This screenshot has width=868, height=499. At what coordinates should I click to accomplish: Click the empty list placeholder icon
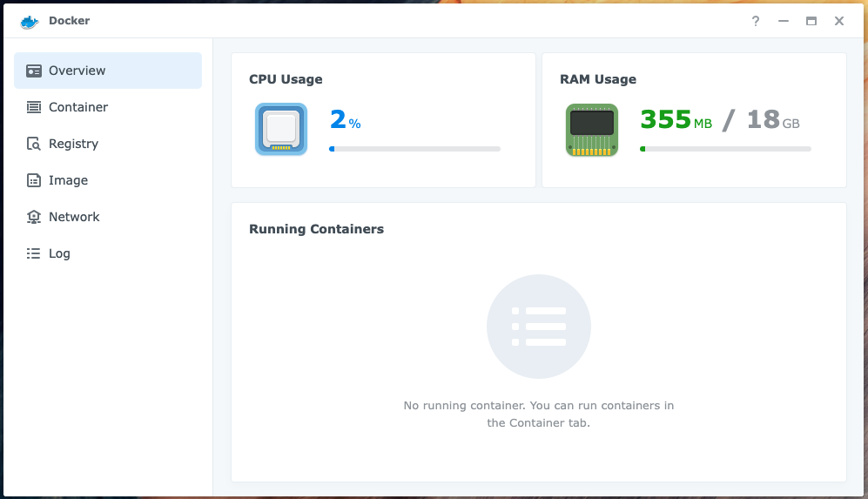click(538, 327)
